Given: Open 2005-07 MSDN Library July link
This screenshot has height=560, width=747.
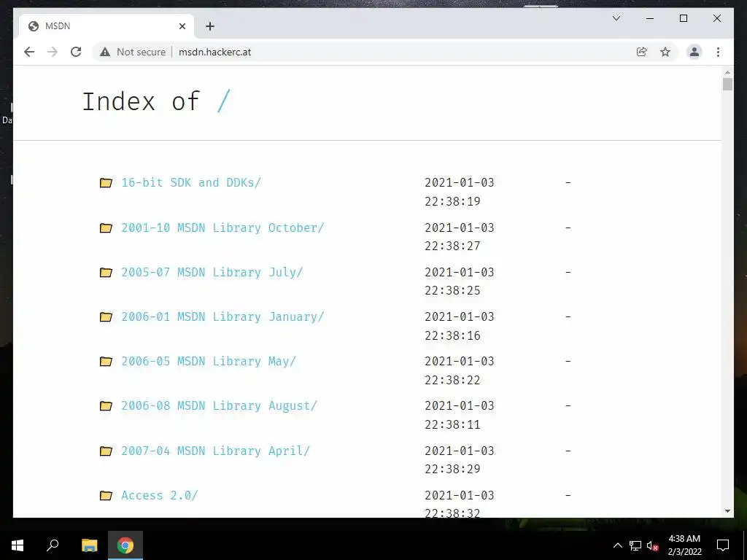Looking at the screenshot, I should click(212, 273).
